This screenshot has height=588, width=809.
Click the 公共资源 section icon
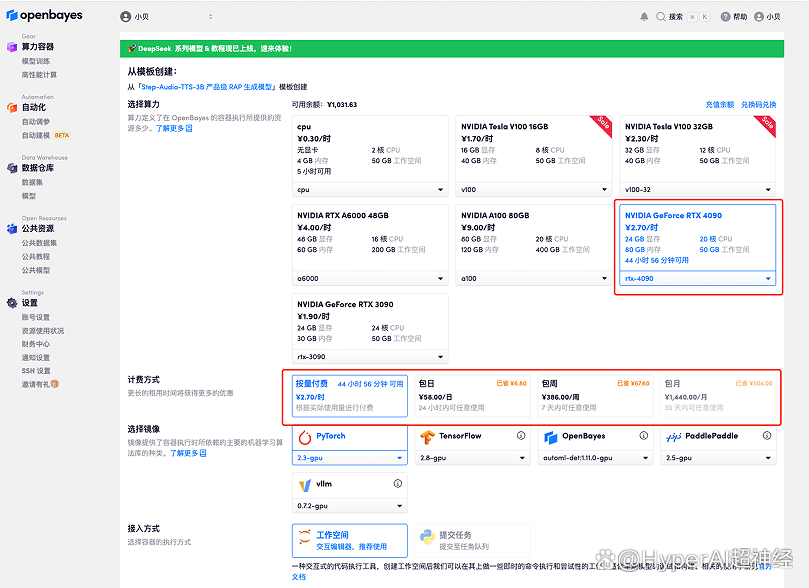[12, 228]
